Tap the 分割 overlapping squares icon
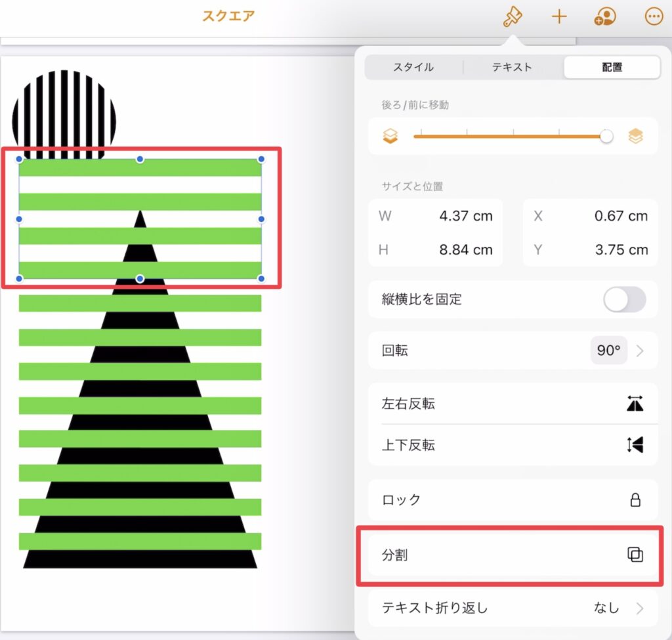 (635, 554)
